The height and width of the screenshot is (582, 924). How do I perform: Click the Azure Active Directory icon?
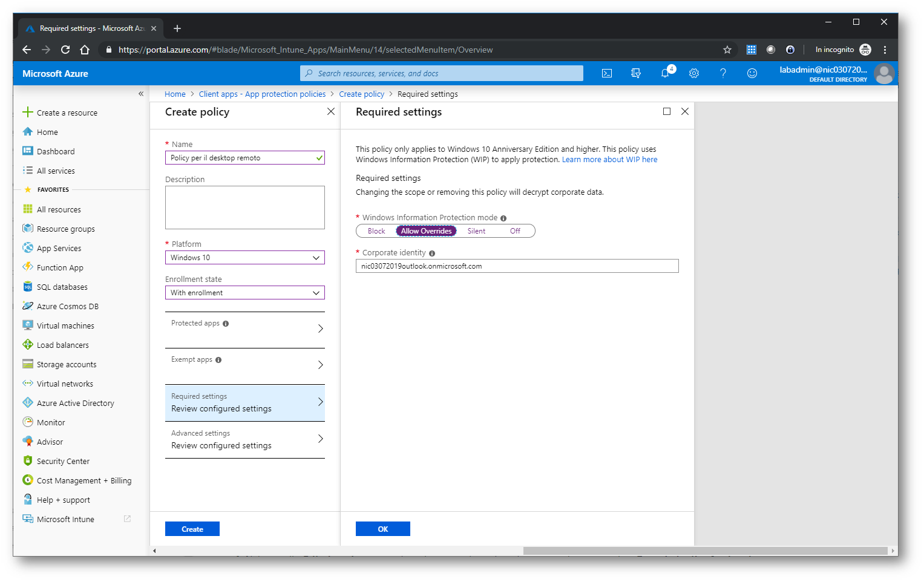[28, 403]
